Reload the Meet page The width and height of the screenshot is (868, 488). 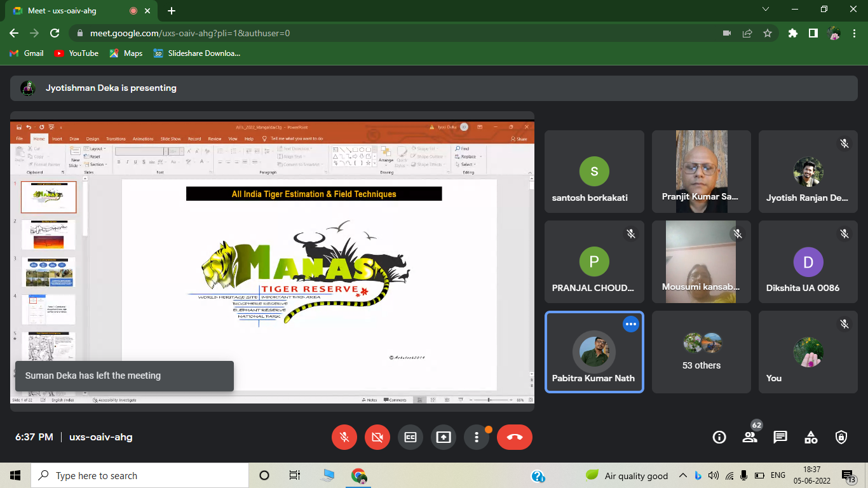[55, 33]
